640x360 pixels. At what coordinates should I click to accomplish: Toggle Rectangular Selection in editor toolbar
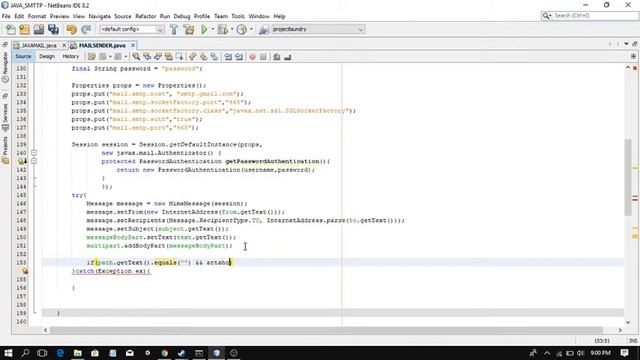click(179, 57)
